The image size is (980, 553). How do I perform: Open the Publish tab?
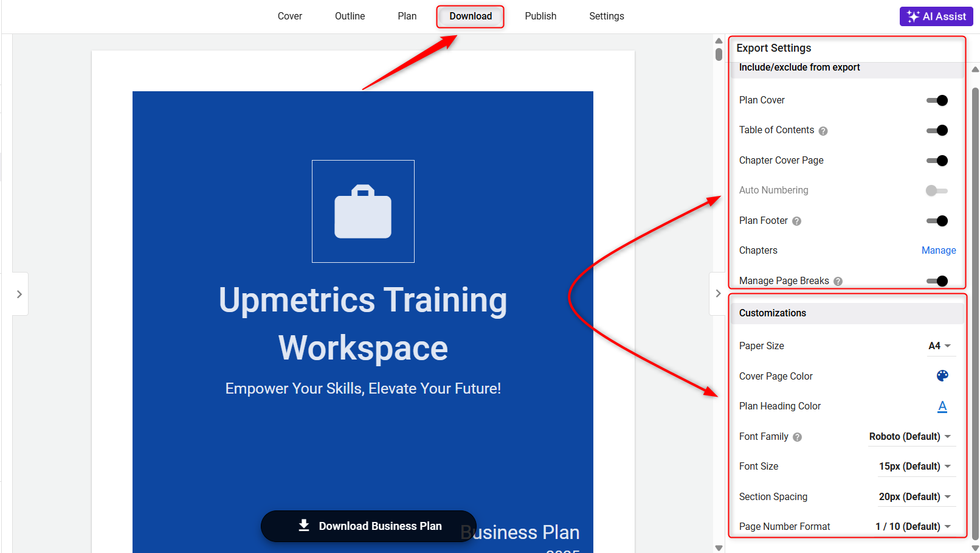[x=540, y=16]
